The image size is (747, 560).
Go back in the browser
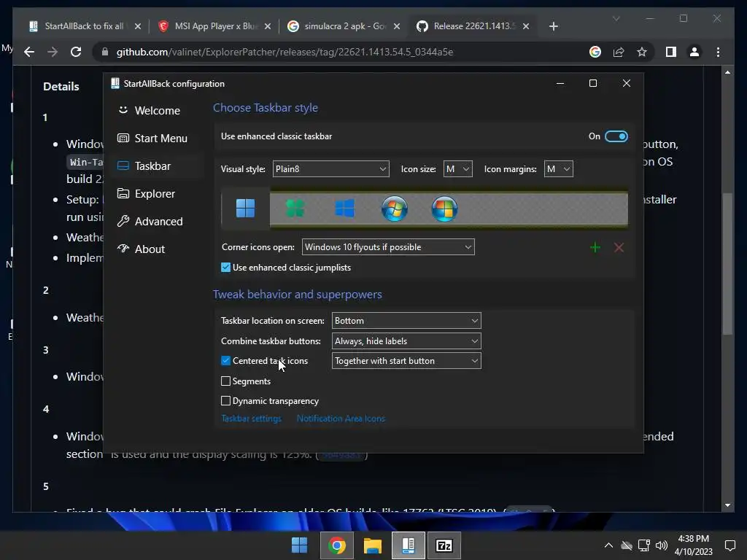29,52
